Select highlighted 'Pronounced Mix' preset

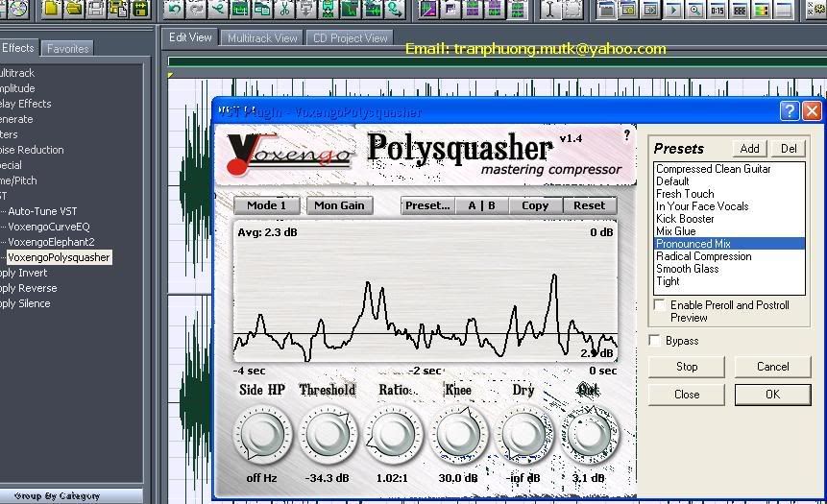click(x=729, y=244)
